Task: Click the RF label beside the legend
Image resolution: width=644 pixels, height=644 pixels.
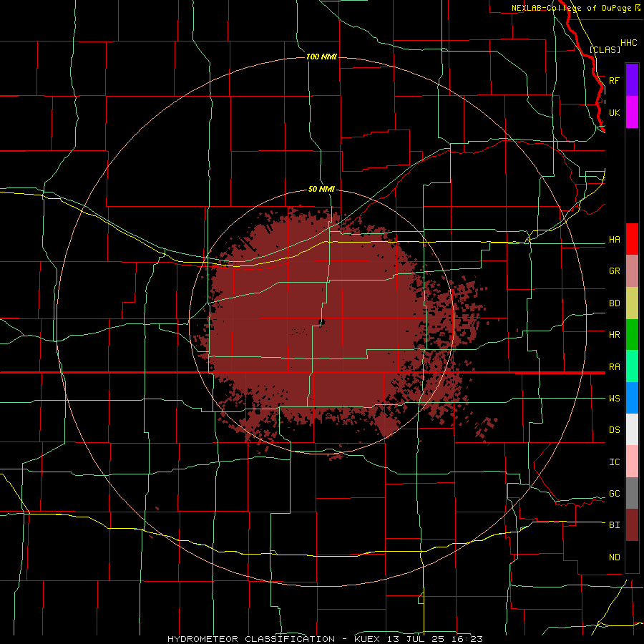Action: [614, 80]
